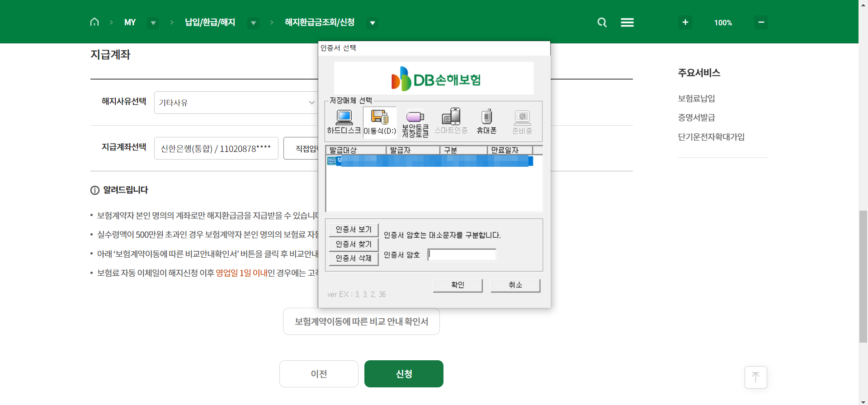Screen dimensions: 868x405
Task: Open 보험료납입 service link
Action: coord(696,99)
